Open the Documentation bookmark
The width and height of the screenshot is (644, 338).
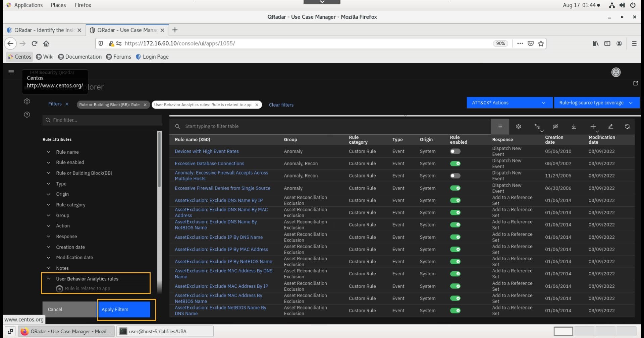click(80, 57)
